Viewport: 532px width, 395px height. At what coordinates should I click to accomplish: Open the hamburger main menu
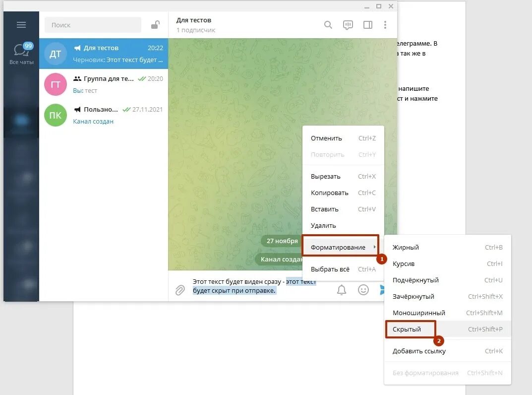(21, 25)
